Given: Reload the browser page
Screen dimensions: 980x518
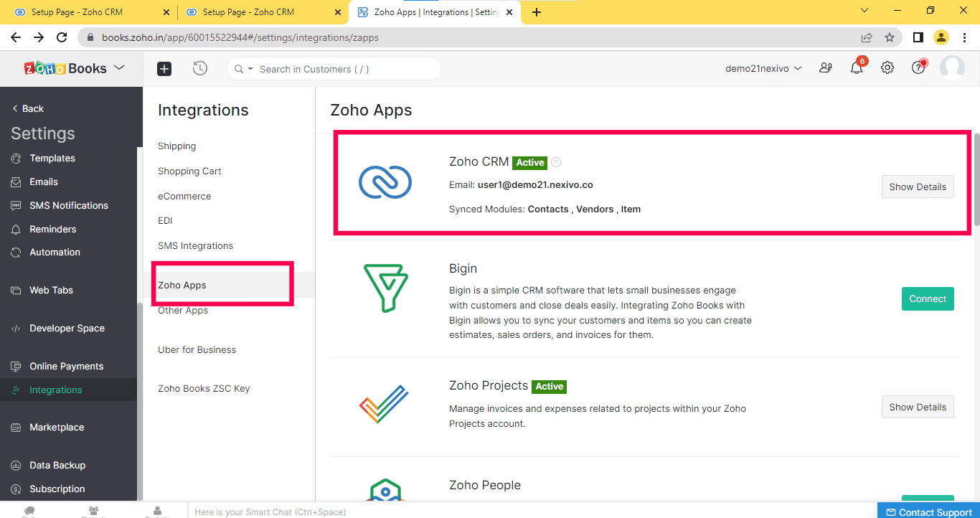Looking at the screenshot, I should pyautogui.click(x=62, y=37).
